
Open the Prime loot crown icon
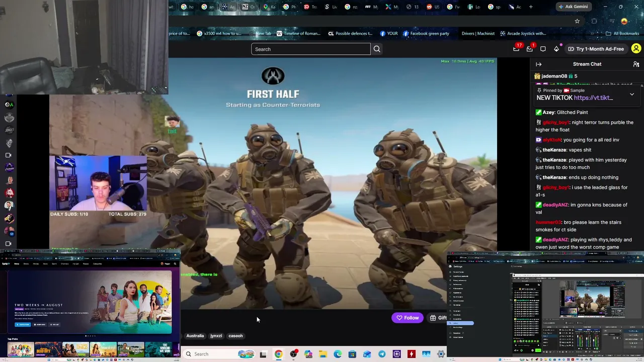click(556, 49)
